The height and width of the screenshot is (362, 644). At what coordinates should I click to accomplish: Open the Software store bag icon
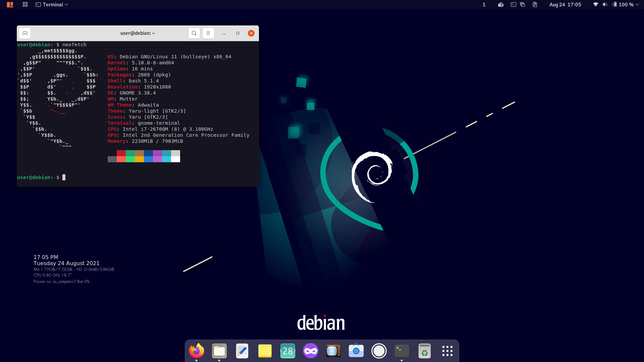coord(356,351)
